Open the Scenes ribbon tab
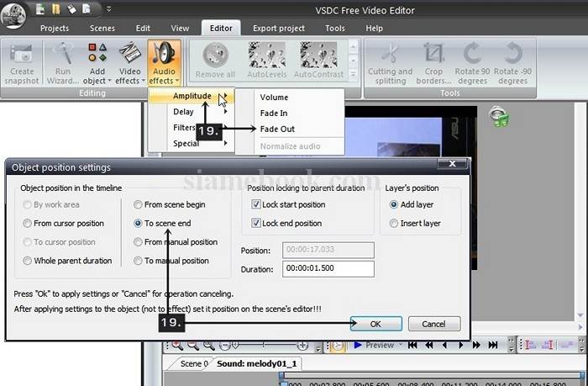 (x=102, y=28)
